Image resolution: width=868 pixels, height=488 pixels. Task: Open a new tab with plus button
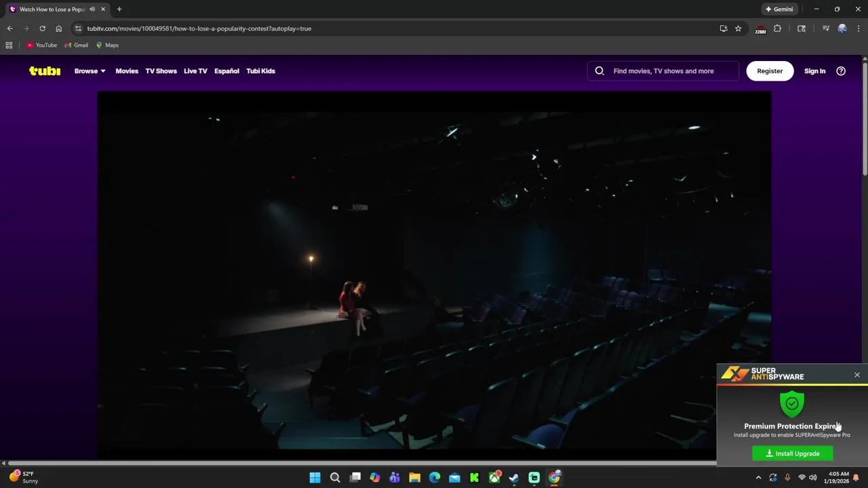[x=119, y=9]
